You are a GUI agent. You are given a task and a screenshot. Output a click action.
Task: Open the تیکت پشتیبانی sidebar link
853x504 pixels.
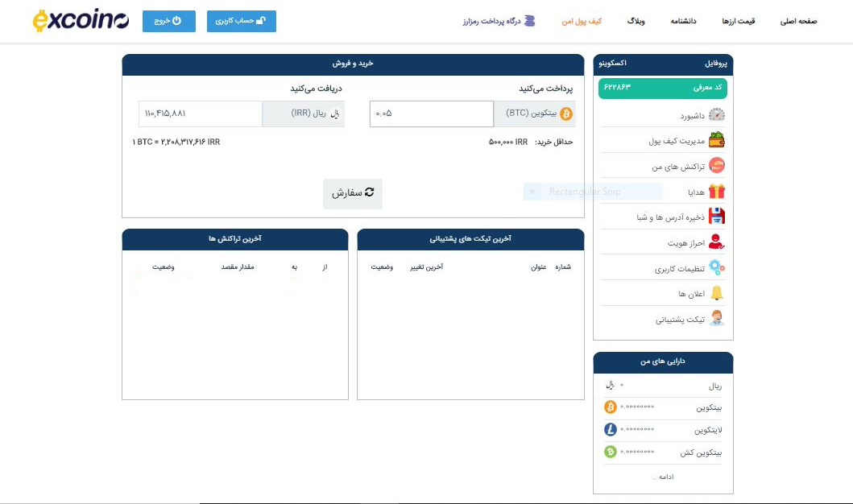pyautogui.click(x=680, y=319)
